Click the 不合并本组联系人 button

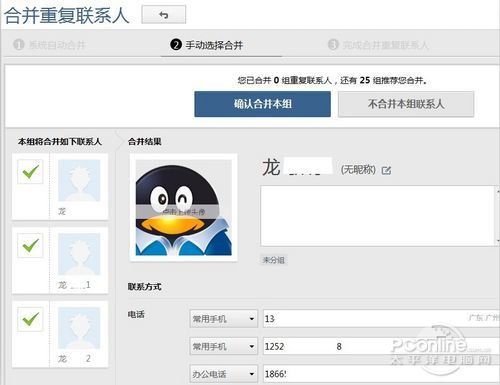(406, 104)
